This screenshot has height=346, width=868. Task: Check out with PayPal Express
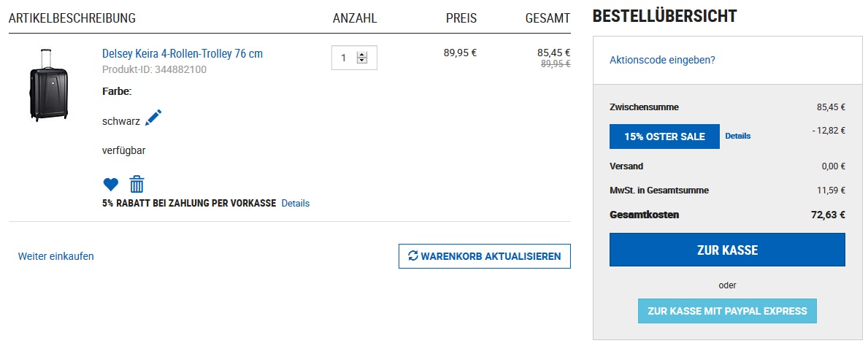pyautogui.click(x=727, y=311)
